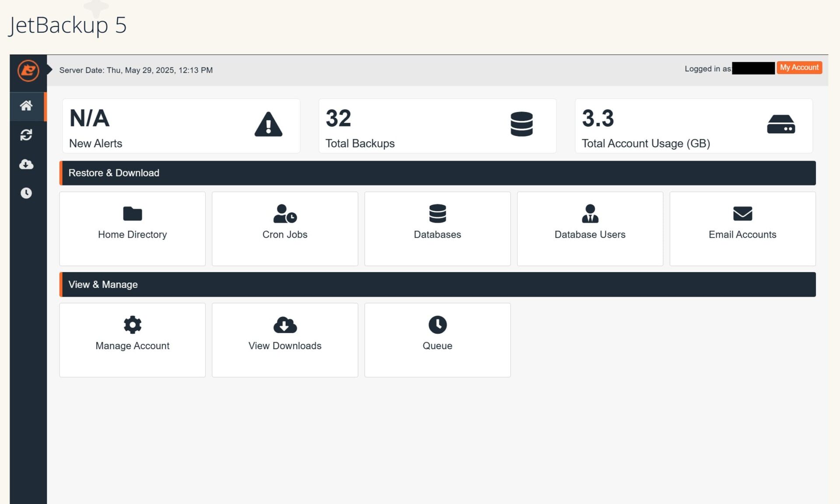Open the Email Accounts label
Viewport: 840px width, 504px height.
pyautogui.click(x=742, y=234)
